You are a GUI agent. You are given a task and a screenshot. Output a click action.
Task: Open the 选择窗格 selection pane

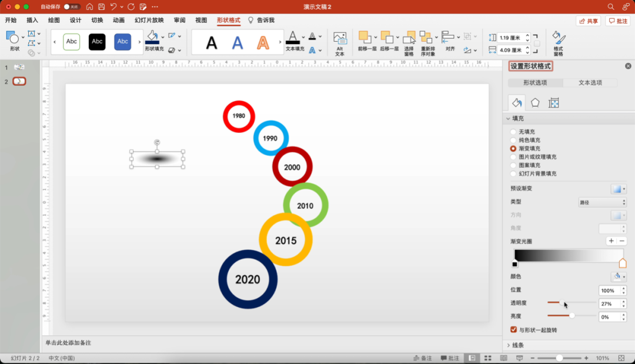pyautogui.click(x=409, y=43)
